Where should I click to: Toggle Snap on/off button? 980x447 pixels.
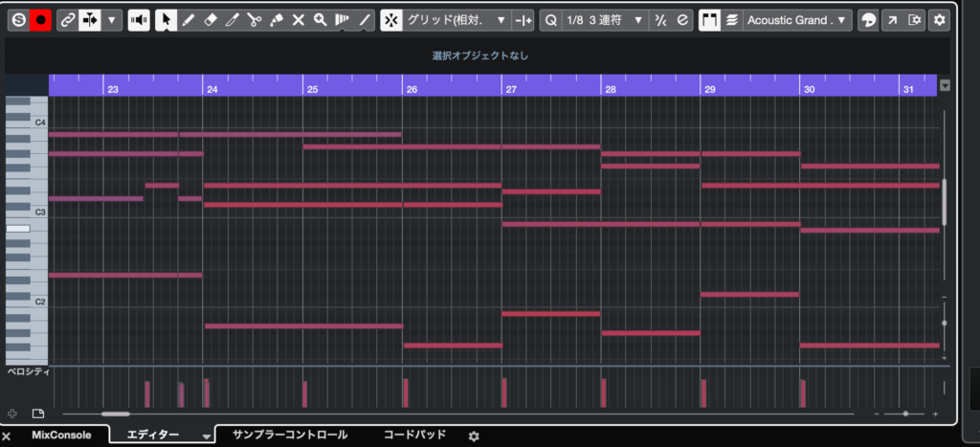(x=390, y=20)
